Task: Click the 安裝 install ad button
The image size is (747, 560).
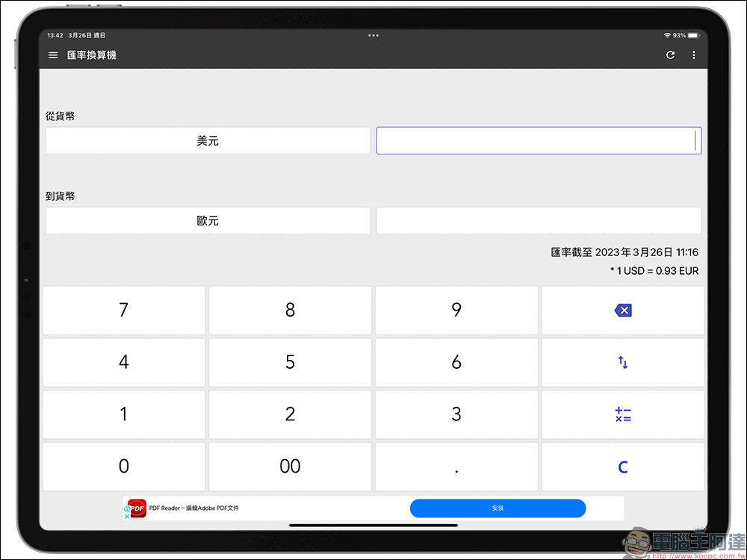Action: (x=498, y=508)
